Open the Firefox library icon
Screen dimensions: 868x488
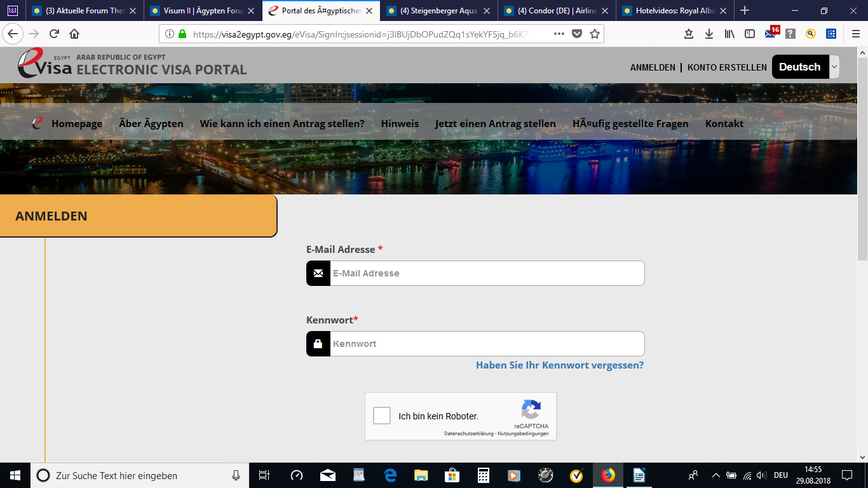[x=729, y=34]
